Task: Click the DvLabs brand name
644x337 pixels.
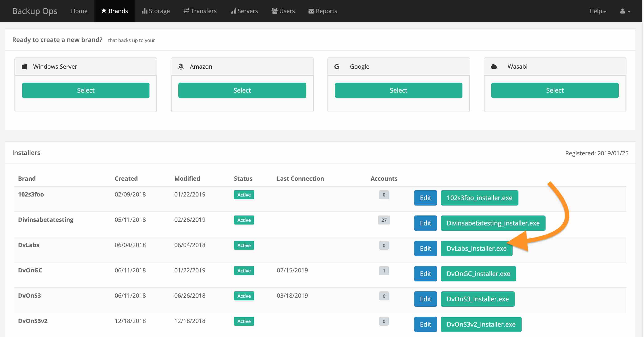Action: pyautogui.click(x=28, y=245)
